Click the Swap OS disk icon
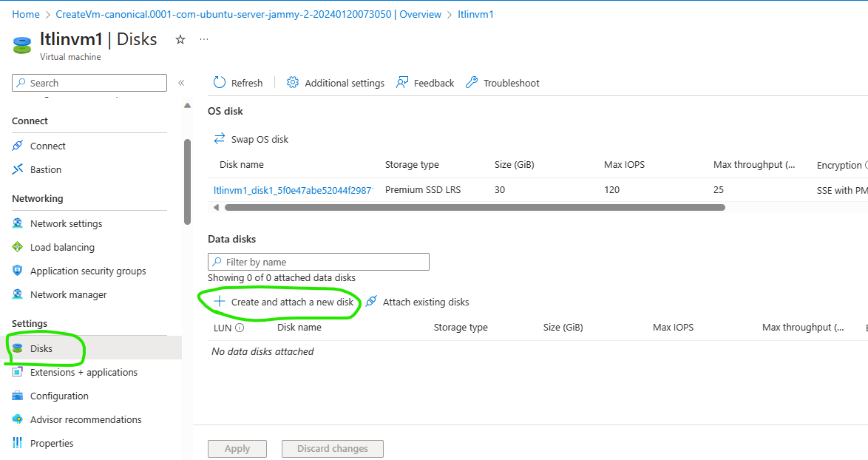The width and height of the screenshot is (868, 460). point(220,138)
